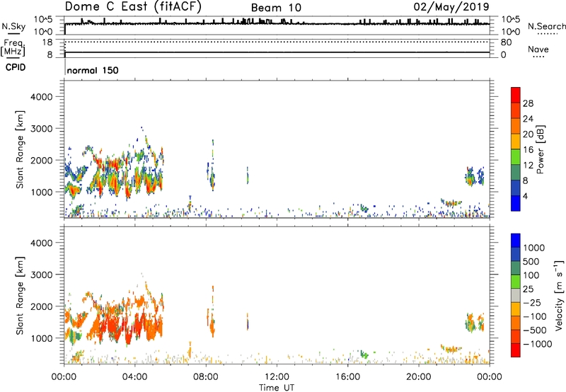Click the "18" frequency axis value
The image size is (566, 392).
coord(47,42)
